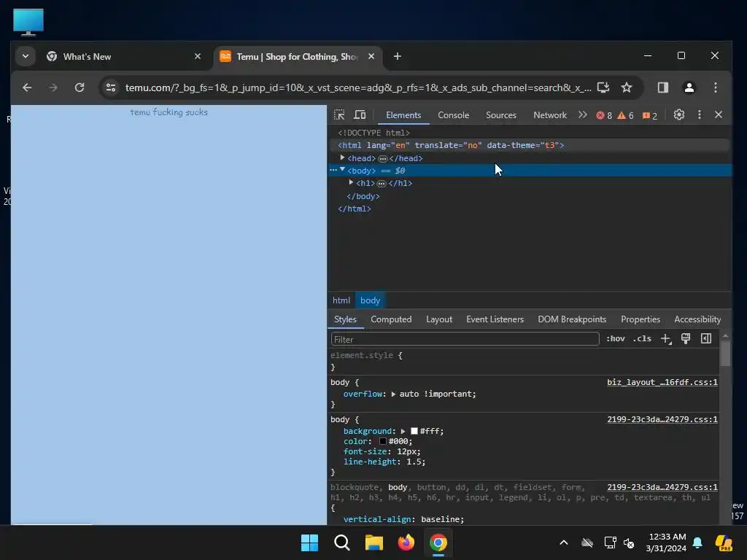This screenshot has width=747, height=560.
Task: Show more DevTools tabs chevron
Action: pyautogui.click(x=583, y=114)
